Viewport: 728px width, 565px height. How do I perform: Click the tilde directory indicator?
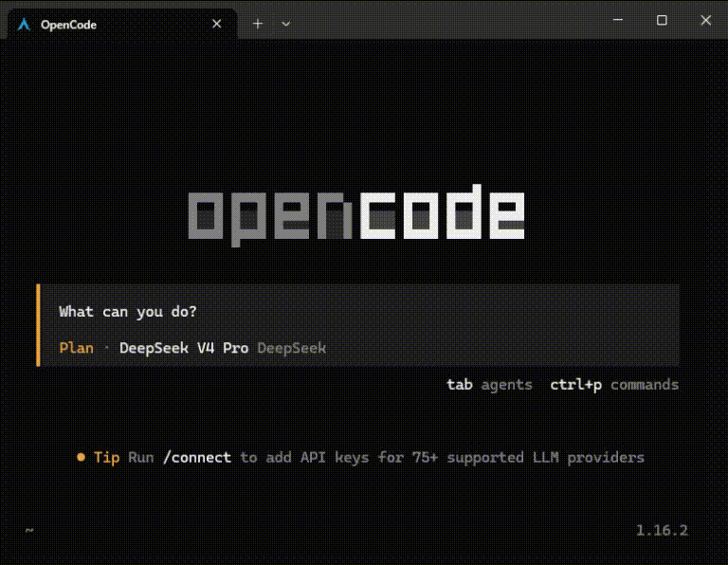point(29,530)
